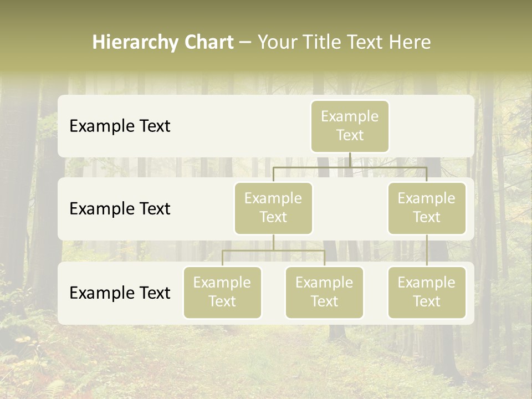Click the vertical connector above the rightmost bottom box
The height and width of the screenshot is (399, 532).
tap(427, 249)
